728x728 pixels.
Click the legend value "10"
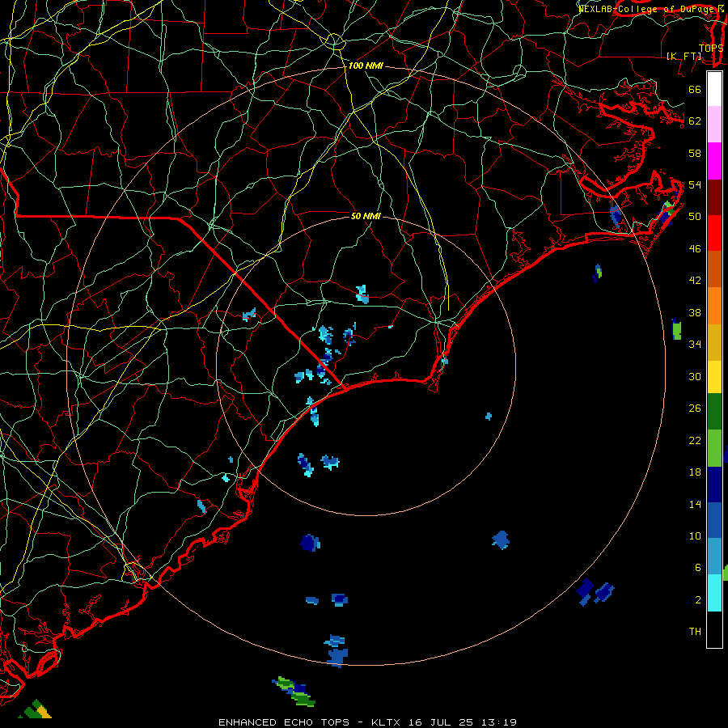coord(695,535)
